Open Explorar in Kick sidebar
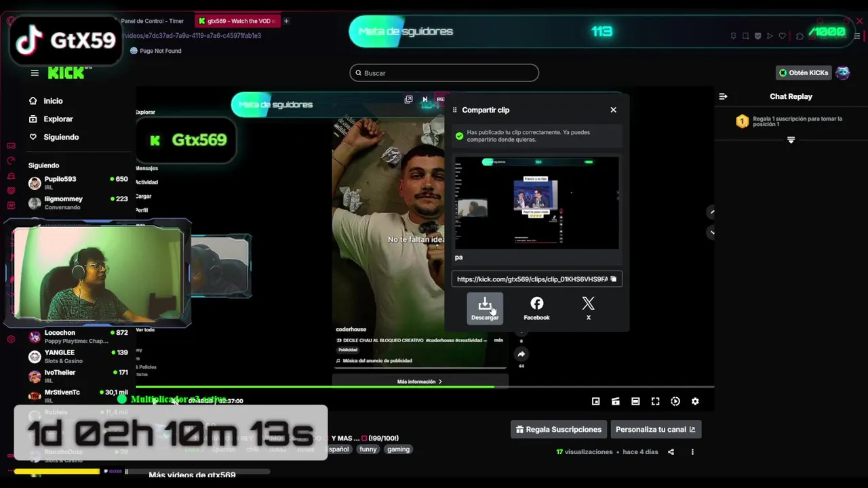This screenshot has height=488, width=868. coord(51,119)
